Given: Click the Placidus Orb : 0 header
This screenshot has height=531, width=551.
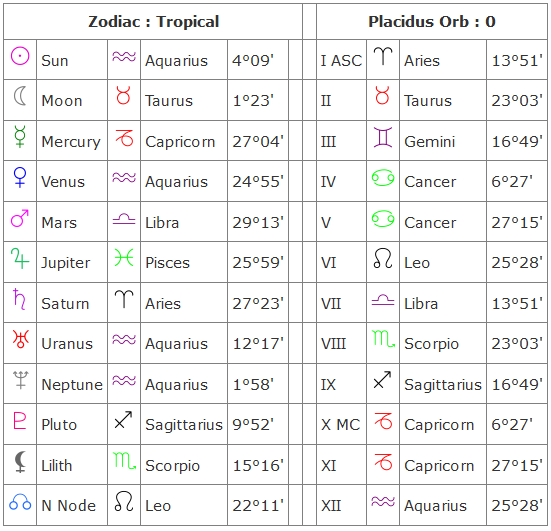Looking at the screenshot, I should click(x=432, y=22).
